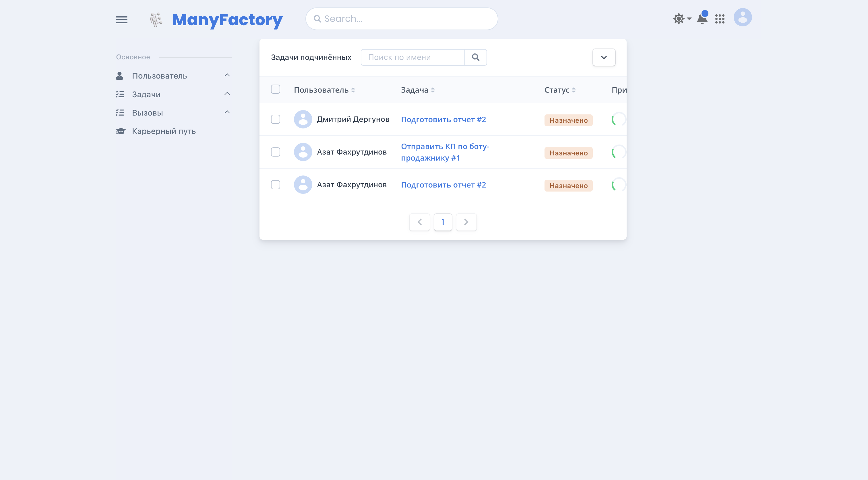Click Дмитрий Дергунов's progress circle
The width and height of the screenshot is (868, 480).
618,119
